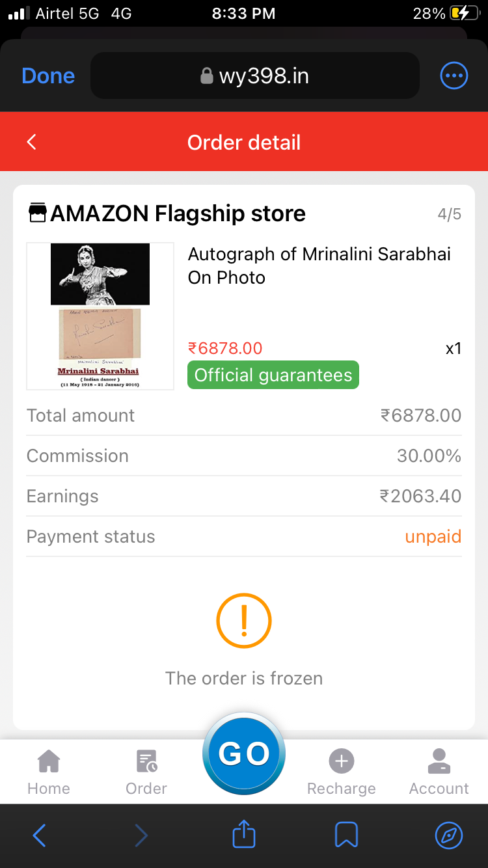Open the share sheet icon
This screenshot has height=868, width=488.
click(x=244, y=834)
